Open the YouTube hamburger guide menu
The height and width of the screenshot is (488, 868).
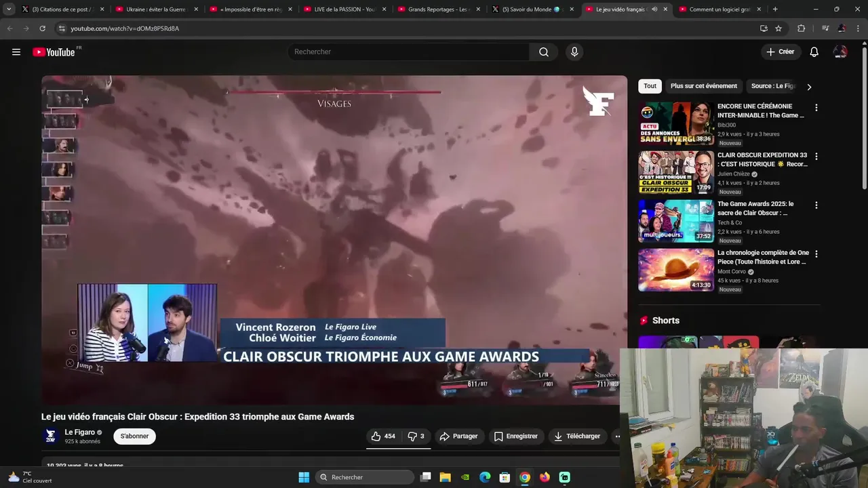(x=16, y=52)
